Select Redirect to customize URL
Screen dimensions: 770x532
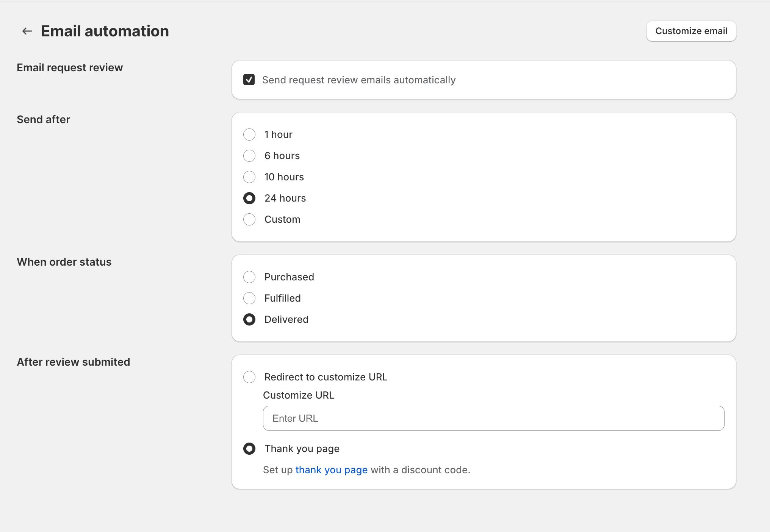[x=249, y=377]
